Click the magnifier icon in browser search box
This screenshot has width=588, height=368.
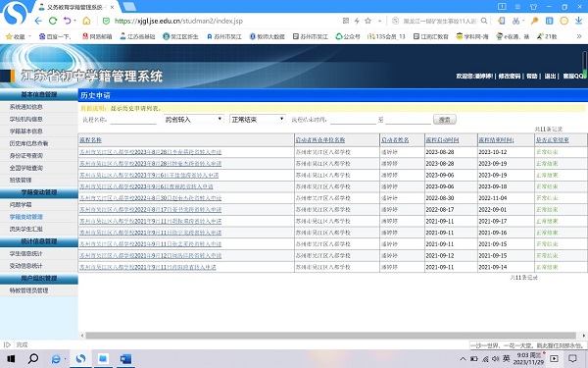tap(484, 21)
